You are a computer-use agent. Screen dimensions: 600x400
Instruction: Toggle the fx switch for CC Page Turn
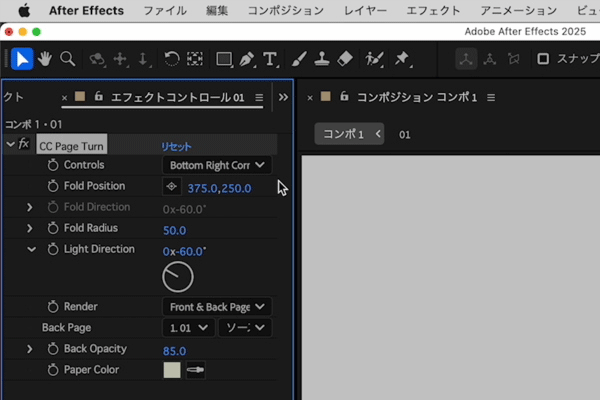(24, 144)
